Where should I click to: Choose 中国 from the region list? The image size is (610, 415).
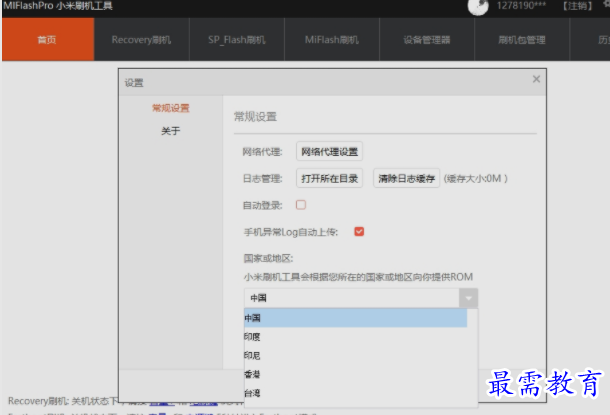(x=356, y=318)
